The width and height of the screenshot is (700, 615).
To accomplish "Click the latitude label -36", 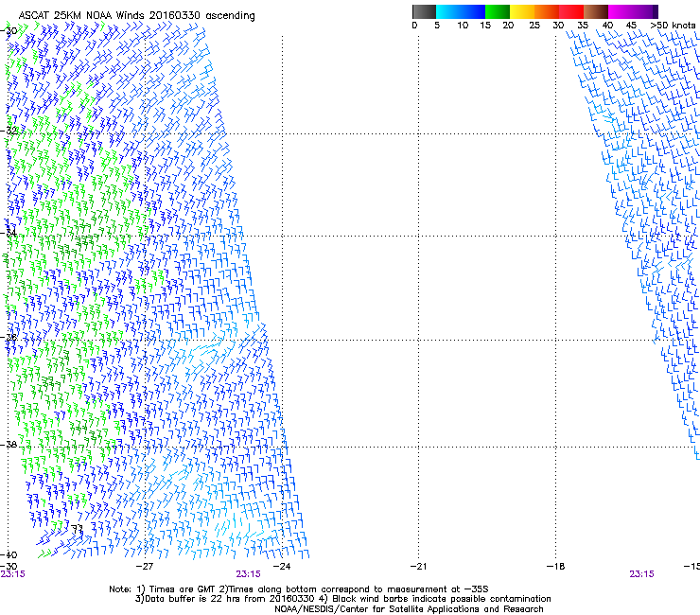I will pyautogui.click(x=9, y=337).
